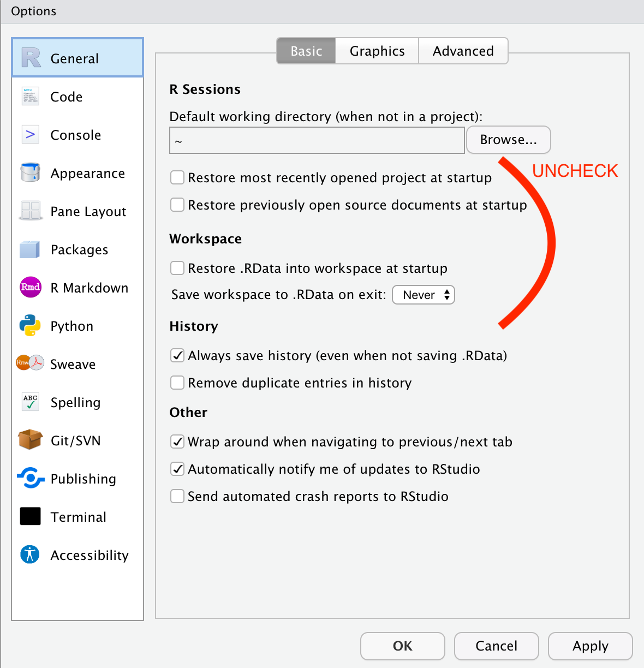
Task: Click Browse for working directory
Action: click(509, 140)
